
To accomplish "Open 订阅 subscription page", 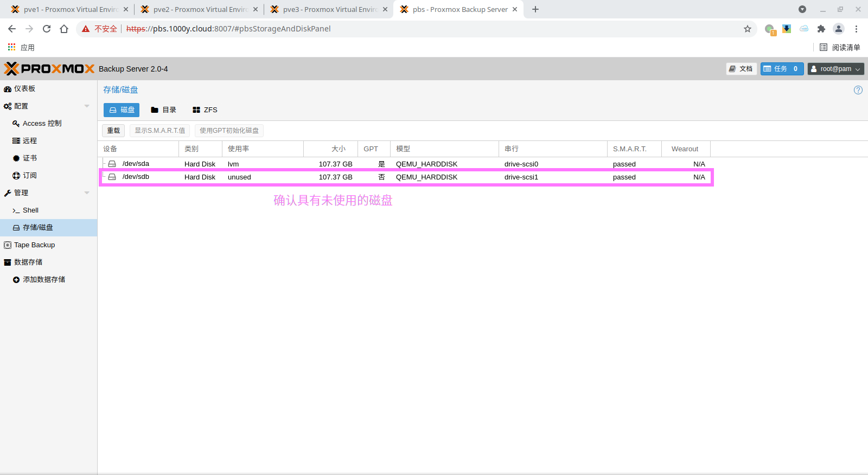I will point(29,176).
